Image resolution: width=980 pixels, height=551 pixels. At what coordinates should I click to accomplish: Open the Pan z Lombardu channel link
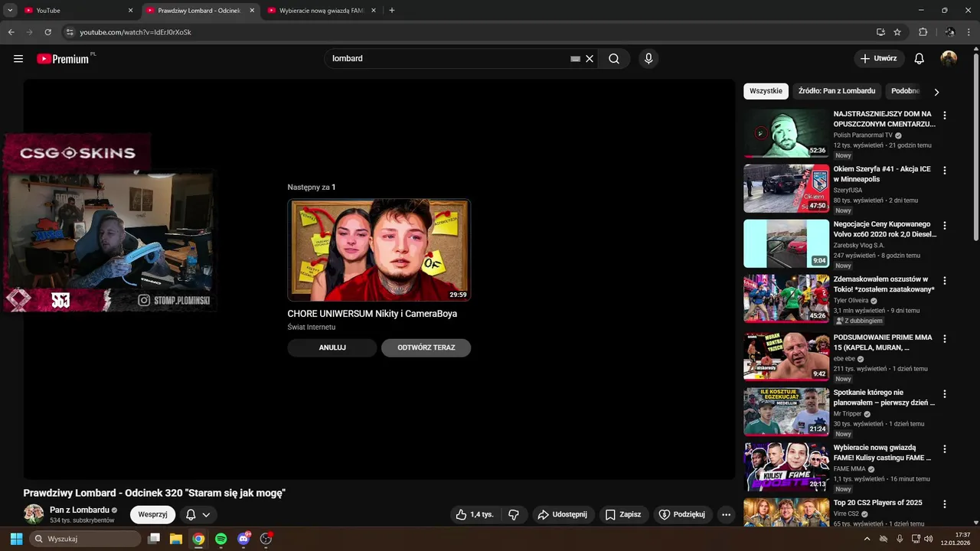(x=80, y=510)
